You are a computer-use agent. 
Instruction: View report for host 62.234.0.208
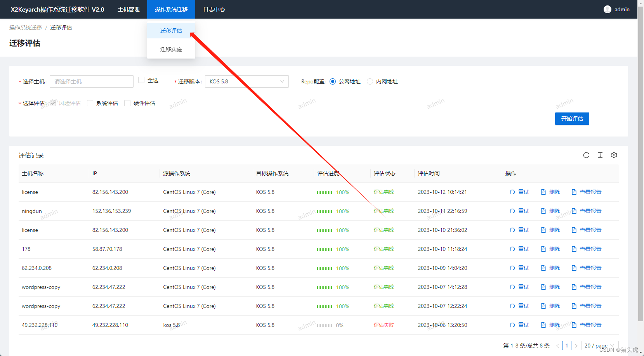(586, 268)
